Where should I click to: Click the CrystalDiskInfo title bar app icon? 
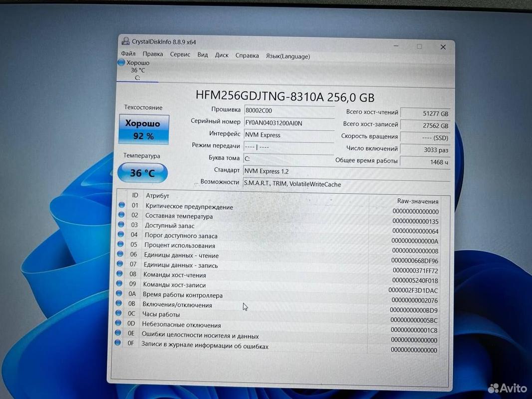pos(126,41)
